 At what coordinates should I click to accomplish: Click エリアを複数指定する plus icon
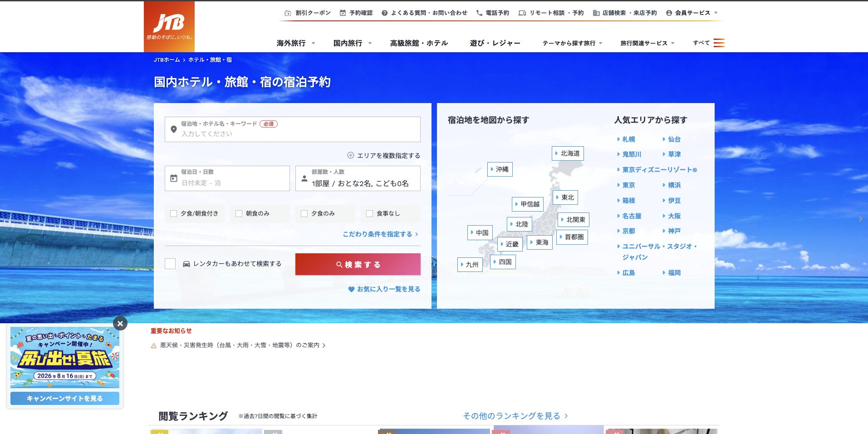click(350, 155)
